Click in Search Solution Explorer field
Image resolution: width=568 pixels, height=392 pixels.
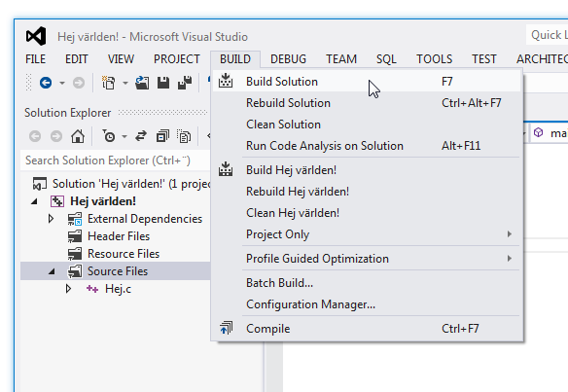pyautogui.click(x=115, y=160)
